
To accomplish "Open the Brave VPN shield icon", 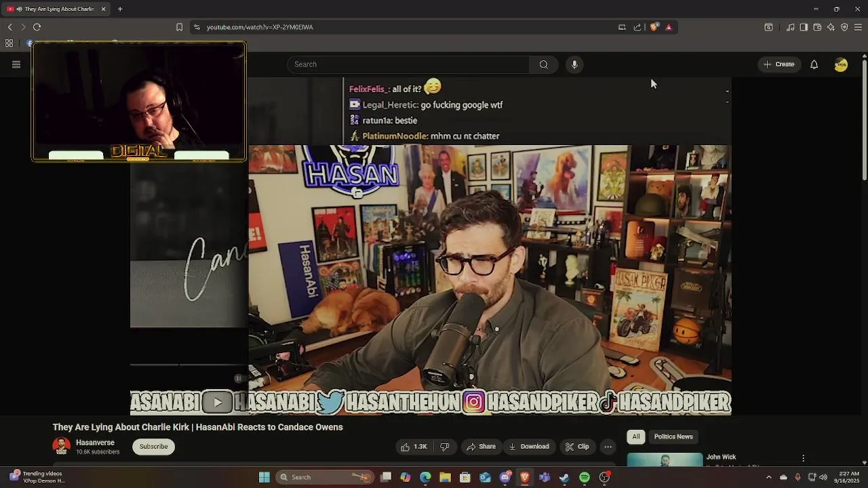I will pos(844,27).
